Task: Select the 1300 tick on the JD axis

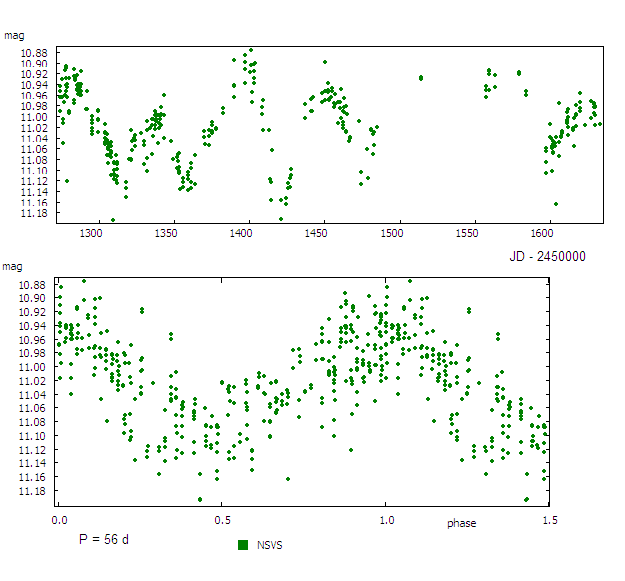Action: tap(91, 234)
